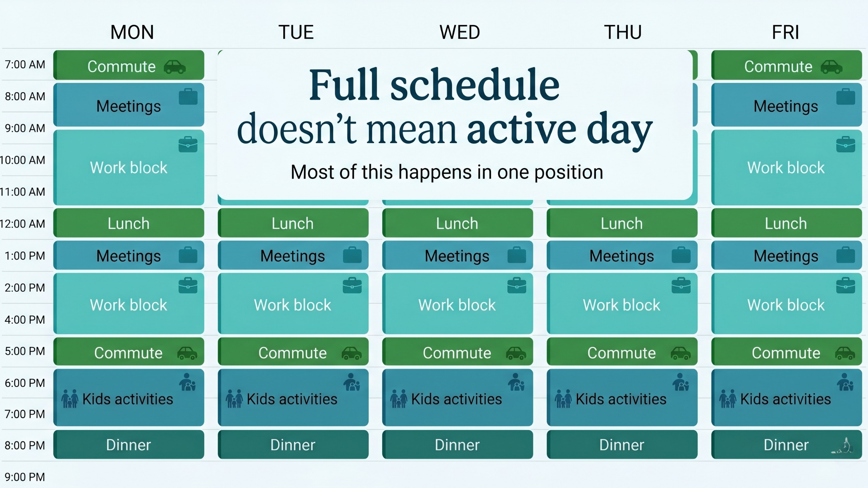The image size is (868, 488).
Task: Click the "Full schedule doesn't mean active day" headline card
Action: click(x=455, y=124)
